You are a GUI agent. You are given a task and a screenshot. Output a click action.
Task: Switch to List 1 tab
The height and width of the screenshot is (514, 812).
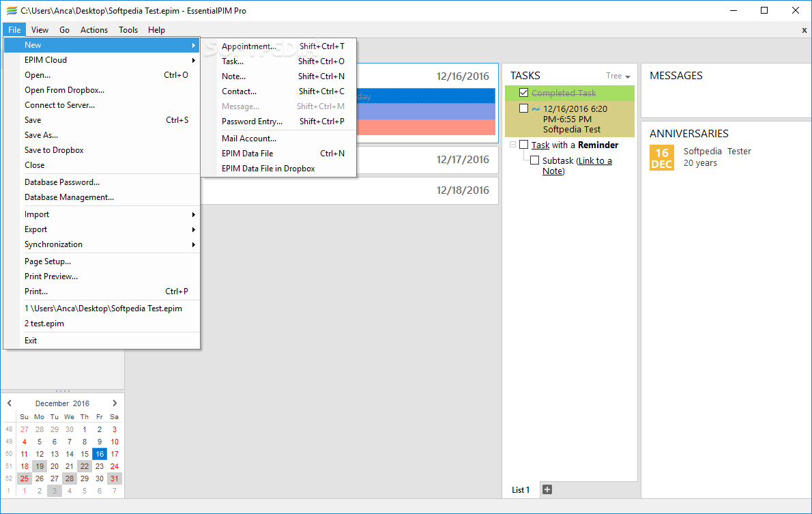coord(521,489)
